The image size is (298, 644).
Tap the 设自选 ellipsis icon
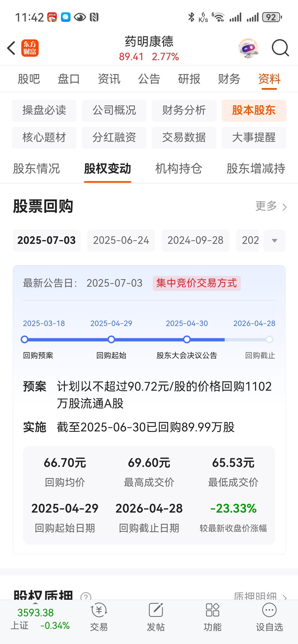[x=269, y=610]
